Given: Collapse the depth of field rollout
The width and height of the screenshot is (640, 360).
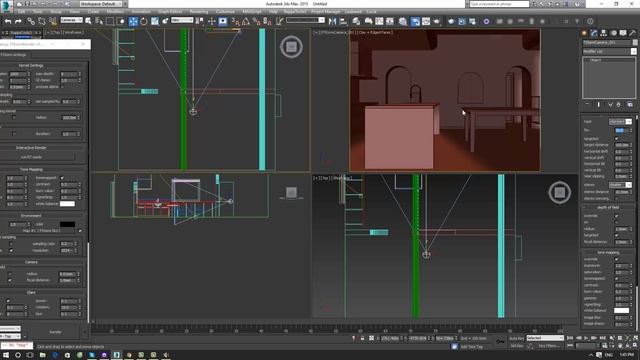Looking at the screenshot, I should (608, 208).
